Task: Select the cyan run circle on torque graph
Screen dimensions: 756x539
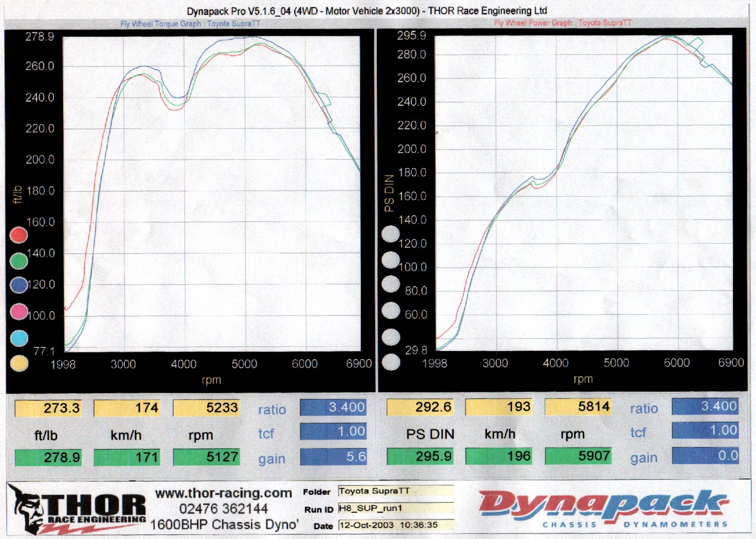Action: point(18,338)
